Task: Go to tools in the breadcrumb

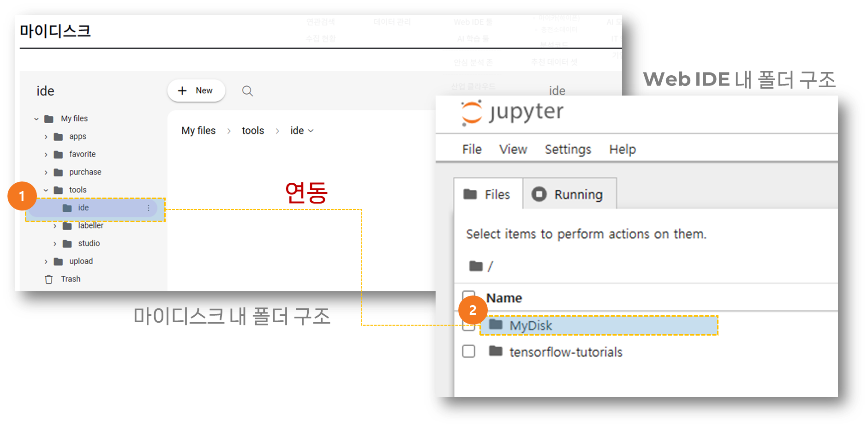Action: pos(253,131)
